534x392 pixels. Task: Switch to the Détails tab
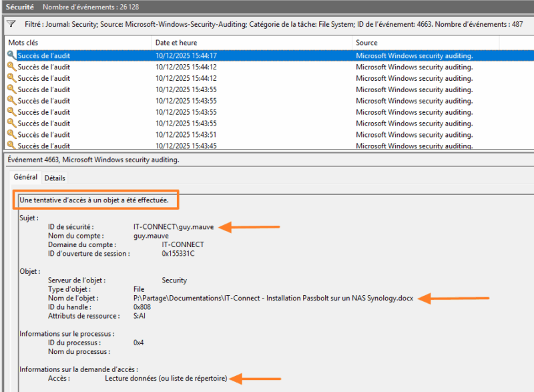point(55,178)
